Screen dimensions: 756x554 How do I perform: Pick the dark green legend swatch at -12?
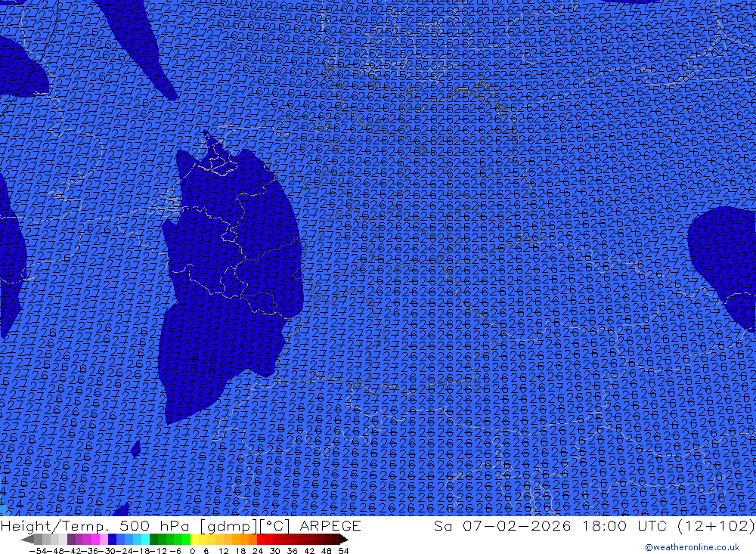click(x=153, y=539)
